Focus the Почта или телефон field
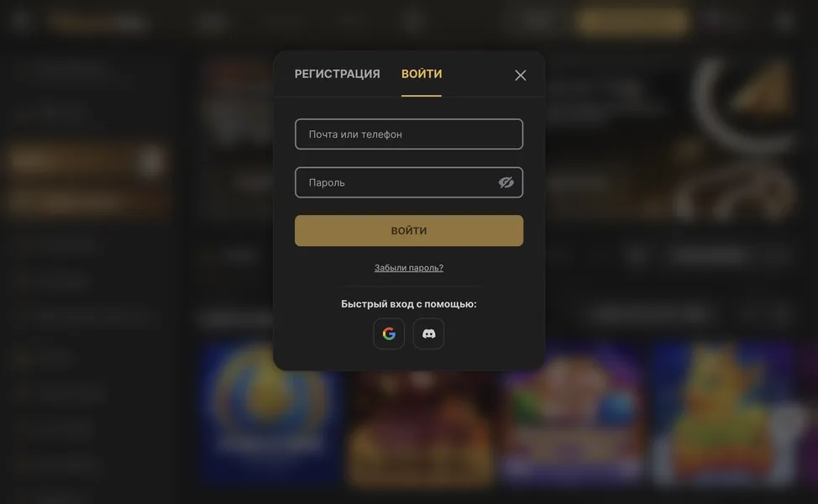Screen dimensions: 818x504 409,134
